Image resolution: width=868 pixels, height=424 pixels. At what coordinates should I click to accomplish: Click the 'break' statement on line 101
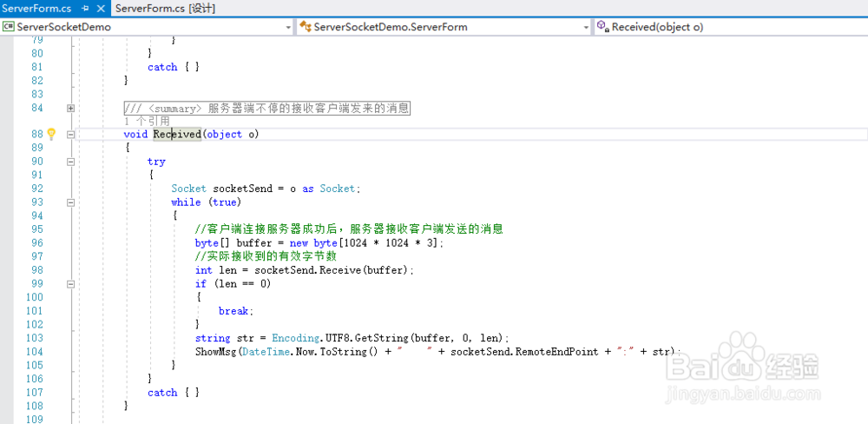tap(233, 311)
